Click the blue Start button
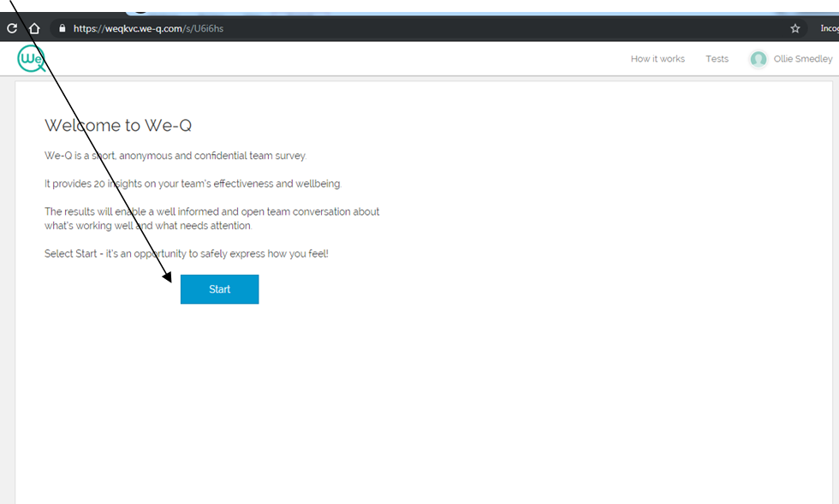This screenshot has width=839, height=504. tap(219, 289)
